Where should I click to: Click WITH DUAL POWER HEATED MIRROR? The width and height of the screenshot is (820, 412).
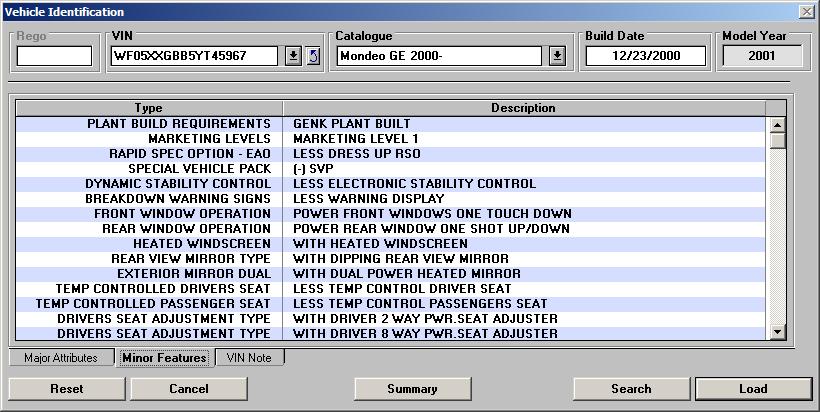tap(407, 274)
